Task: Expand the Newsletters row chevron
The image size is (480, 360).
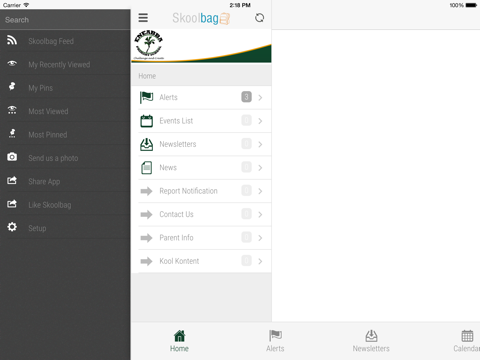Action: point(260,144)
